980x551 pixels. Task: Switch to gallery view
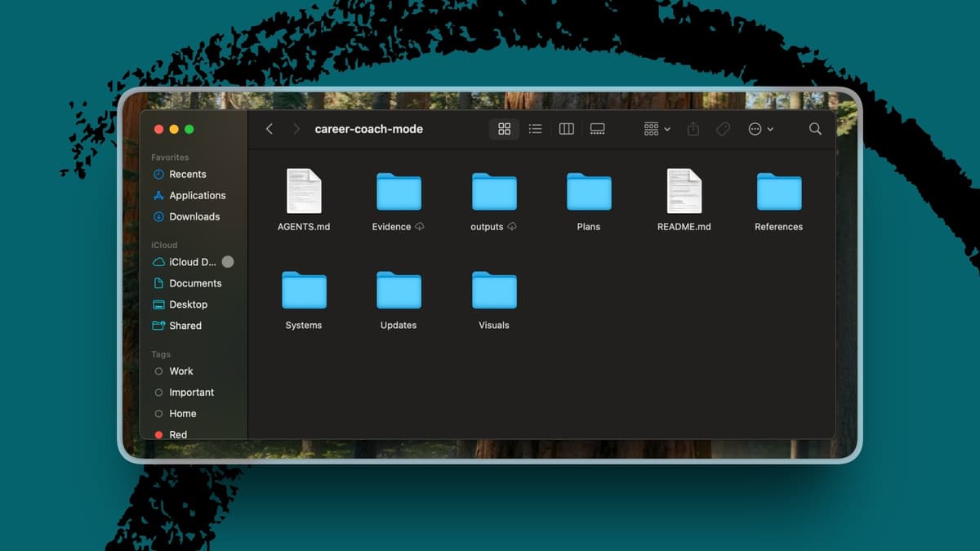597,129
